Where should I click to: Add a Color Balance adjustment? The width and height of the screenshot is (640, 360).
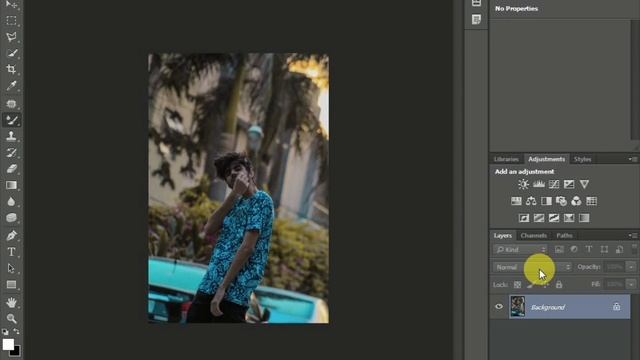click(531, 201)
